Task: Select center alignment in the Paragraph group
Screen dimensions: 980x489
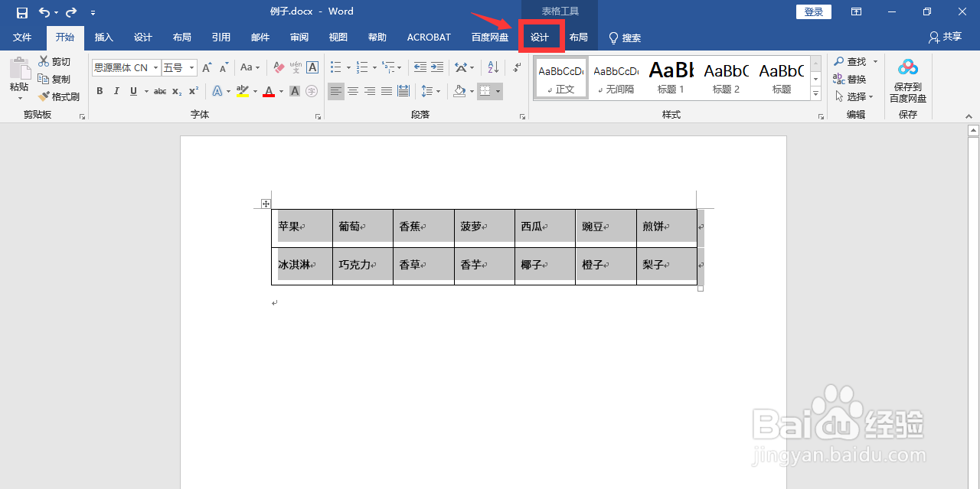Action: (352, 91)
